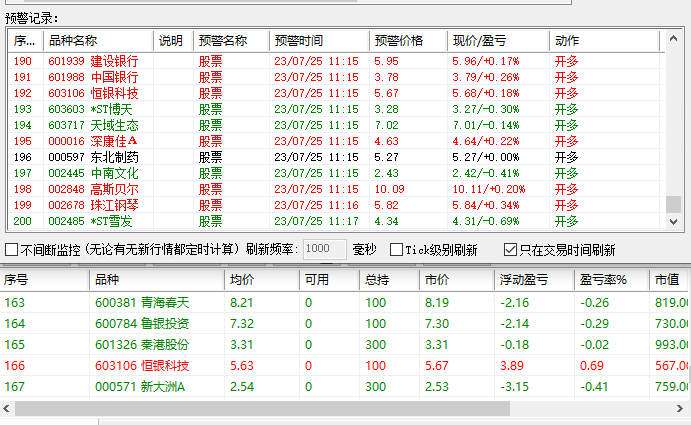Click the 说明 column header
The height and width of the screenshot is (425, 691).
coord(173,41)
